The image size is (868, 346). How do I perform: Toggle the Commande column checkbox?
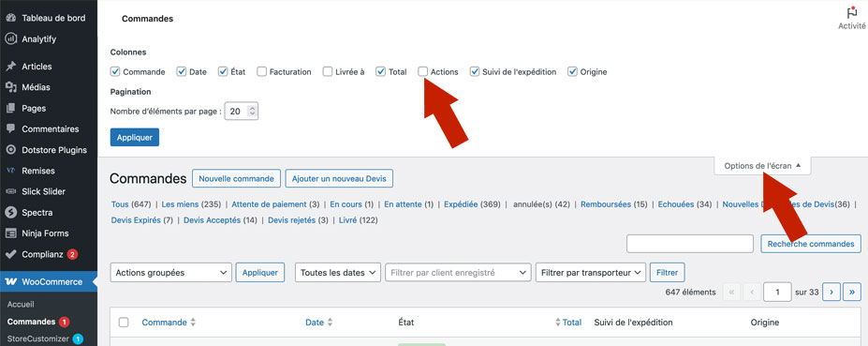coord(115,71)
